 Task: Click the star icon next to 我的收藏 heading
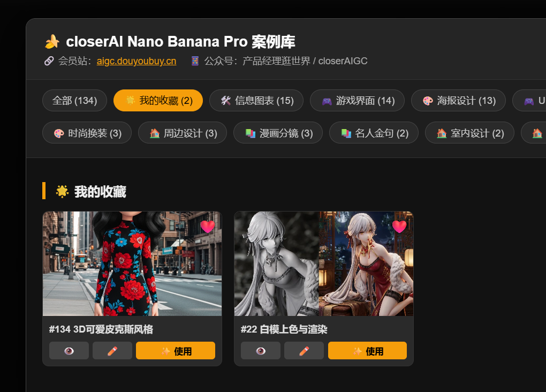coord(62,191)
